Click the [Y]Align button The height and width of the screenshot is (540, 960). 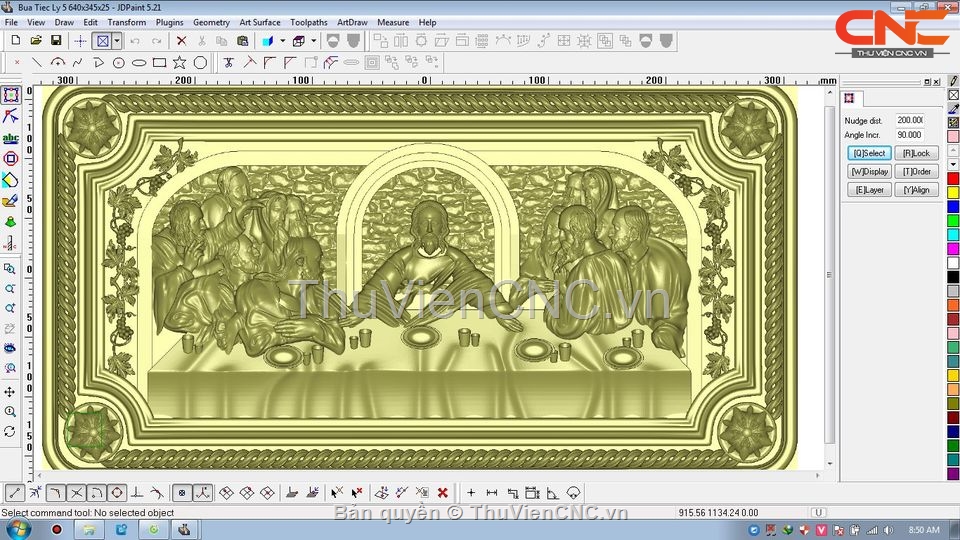[917, 190]
